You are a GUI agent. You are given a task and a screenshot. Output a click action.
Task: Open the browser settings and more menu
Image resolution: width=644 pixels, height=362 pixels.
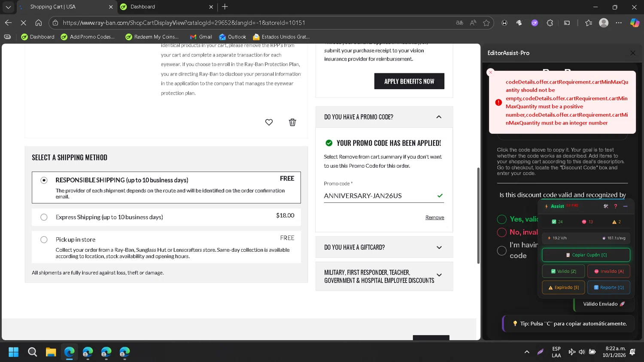click(619, 23)
